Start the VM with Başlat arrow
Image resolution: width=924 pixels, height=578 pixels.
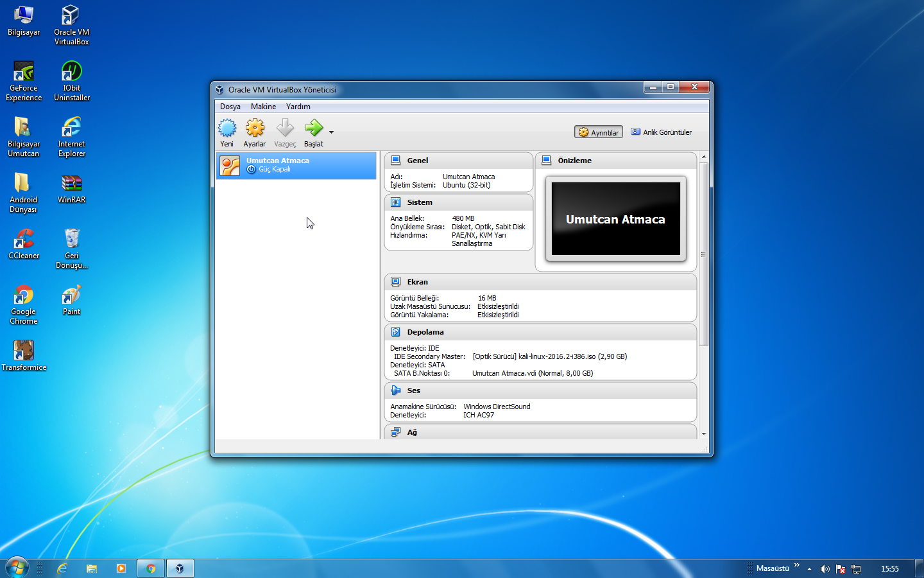click(314, 128)
